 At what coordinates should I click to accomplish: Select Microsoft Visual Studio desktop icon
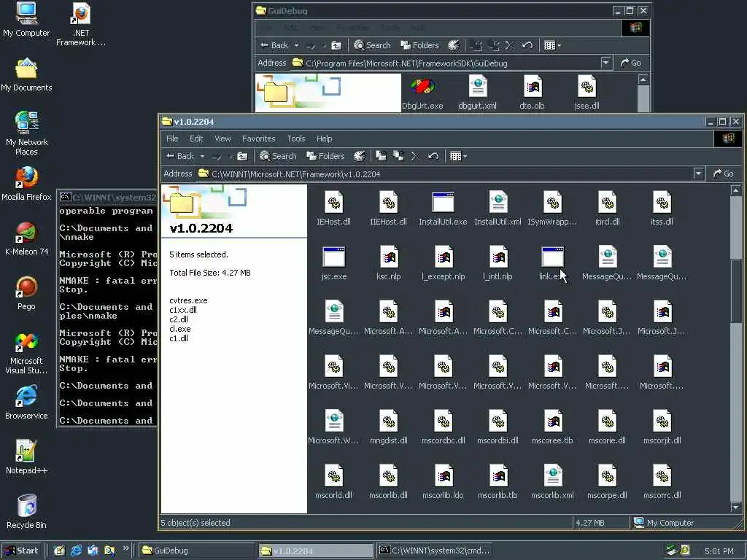26,354
